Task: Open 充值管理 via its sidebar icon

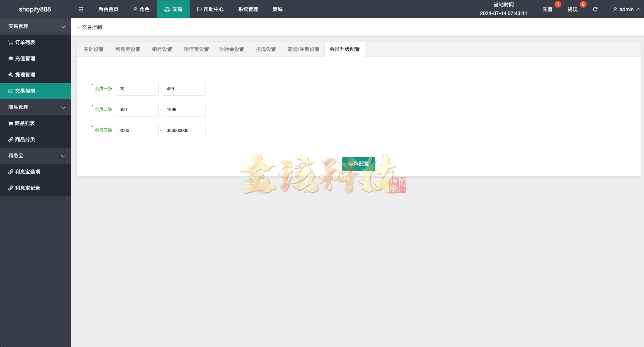Action: [x=10, y=58]
